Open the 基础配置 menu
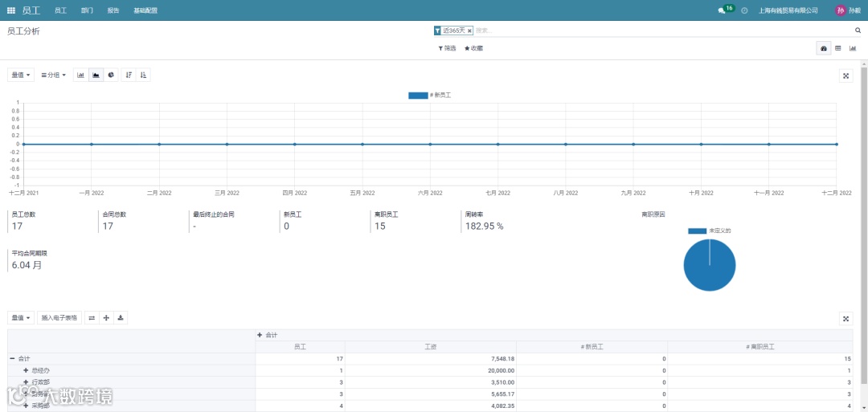This screenshot has width=868, height=412. (145, 10)
